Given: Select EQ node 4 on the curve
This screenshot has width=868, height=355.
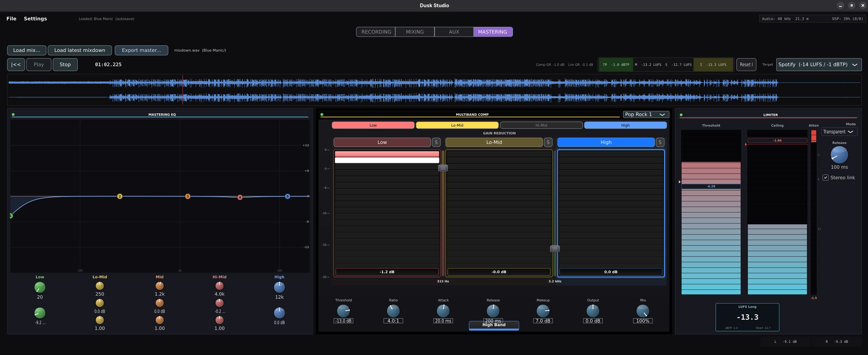Looking at the screenshot, I should point(240,197).
